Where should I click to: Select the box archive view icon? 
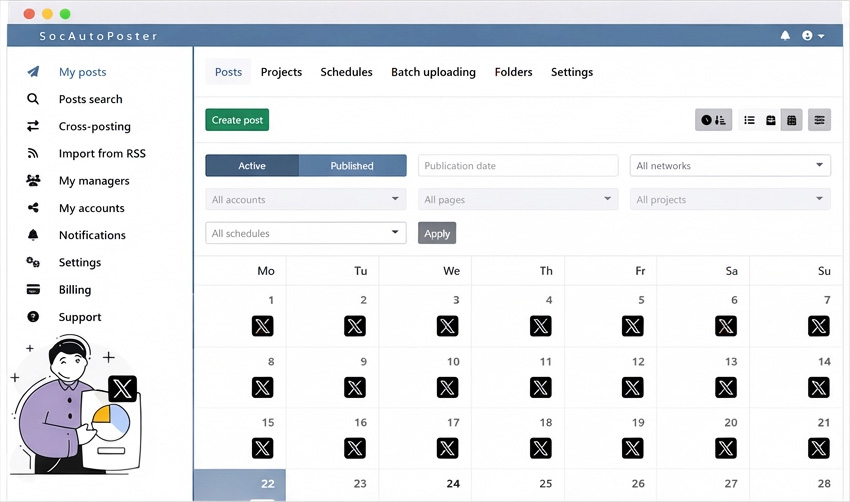(770, 120)
